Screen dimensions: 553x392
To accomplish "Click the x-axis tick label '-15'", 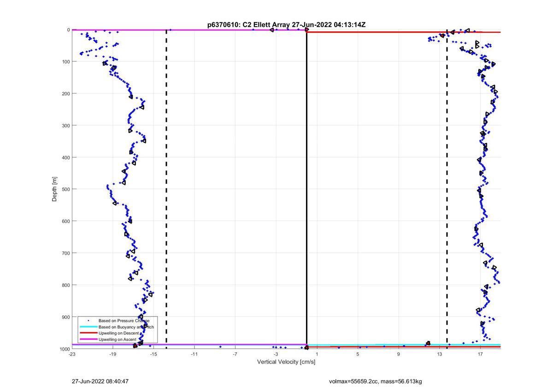I will click(153, 355).
